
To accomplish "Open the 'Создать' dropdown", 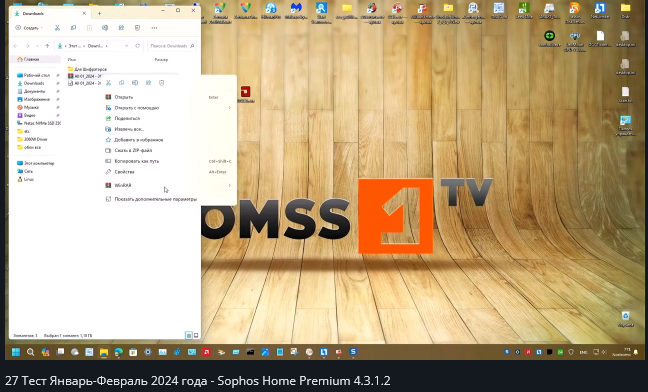I will [29, 28].
